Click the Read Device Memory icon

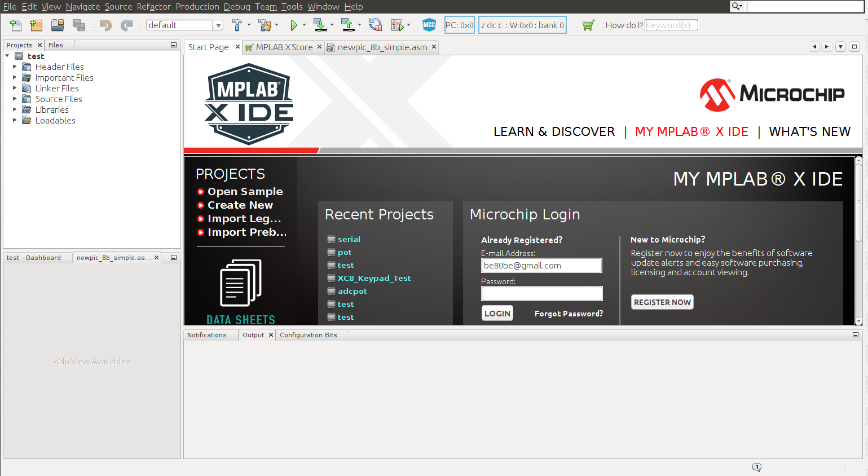pyautogui.click(x=347, y=25)
